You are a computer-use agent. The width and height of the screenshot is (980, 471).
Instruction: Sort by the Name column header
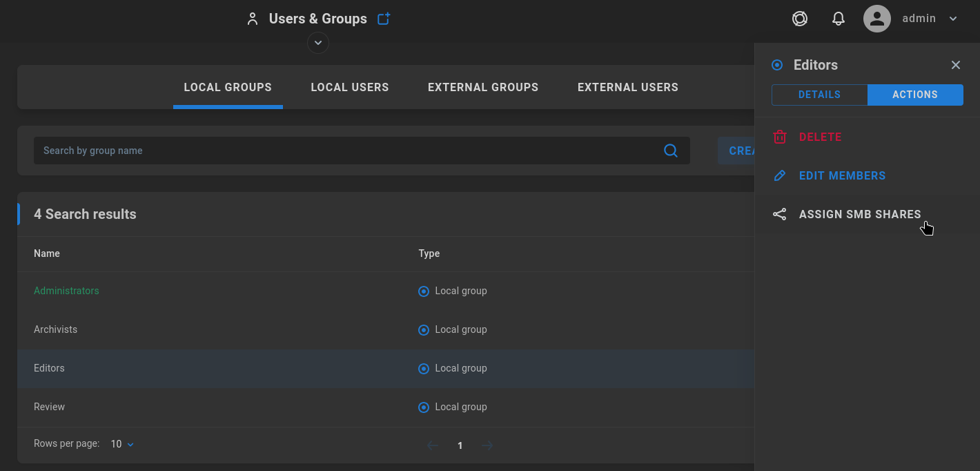(47, 253)
